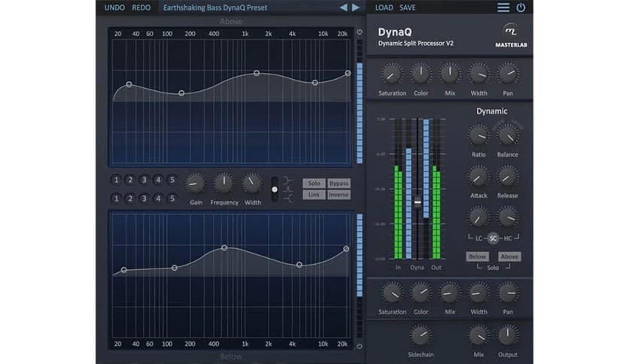Select the Below EQ peak node near 600 Hz
629x364 pixels.
(224, 247)
